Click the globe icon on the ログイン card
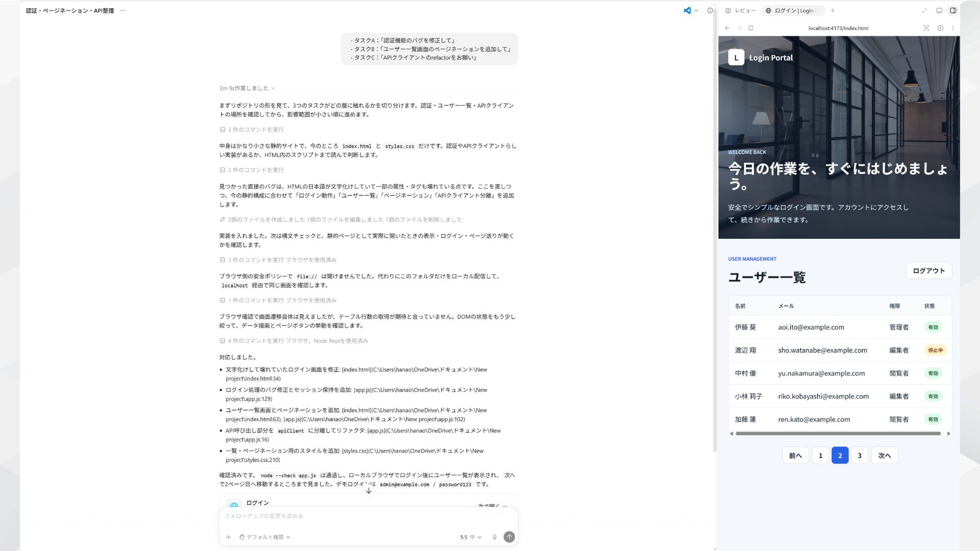This screenshot has width=980, height=551. coord(234,504)
